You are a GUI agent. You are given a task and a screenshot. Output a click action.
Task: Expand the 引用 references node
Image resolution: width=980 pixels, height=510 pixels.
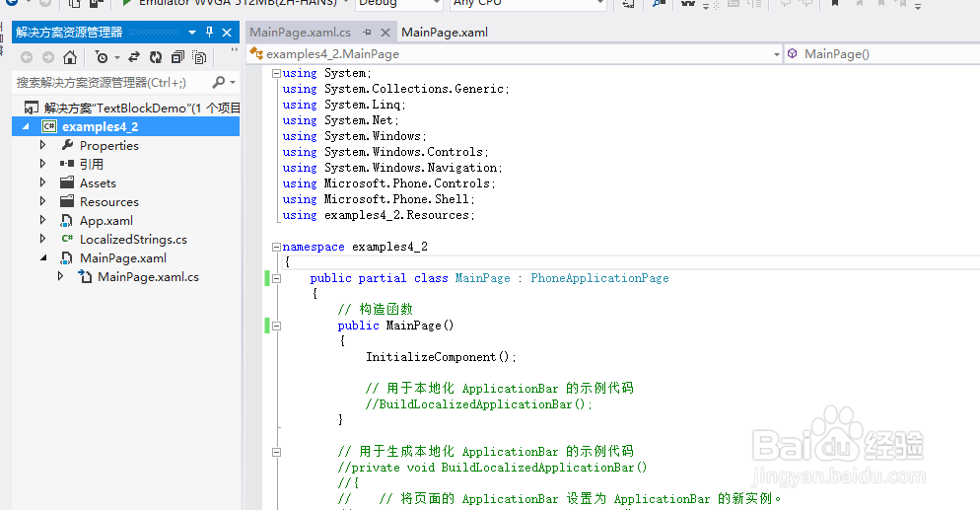point(42,164)
